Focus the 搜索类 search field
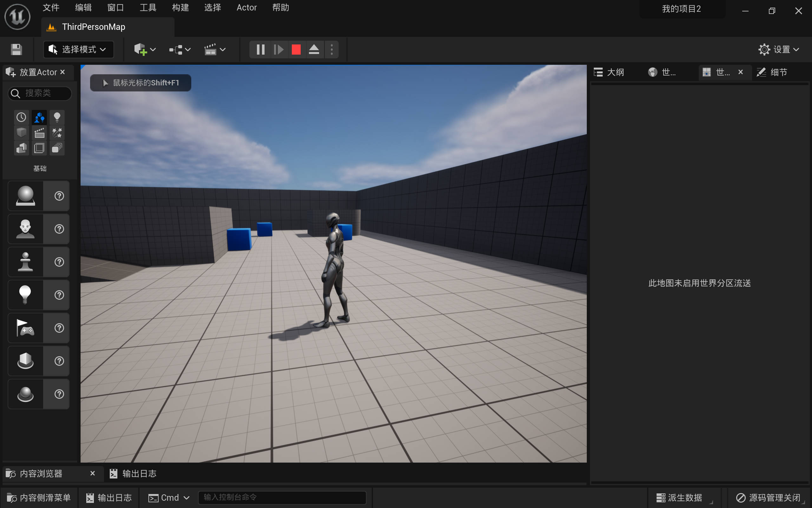The image size is (812, 508). click(x=40, y=93)
